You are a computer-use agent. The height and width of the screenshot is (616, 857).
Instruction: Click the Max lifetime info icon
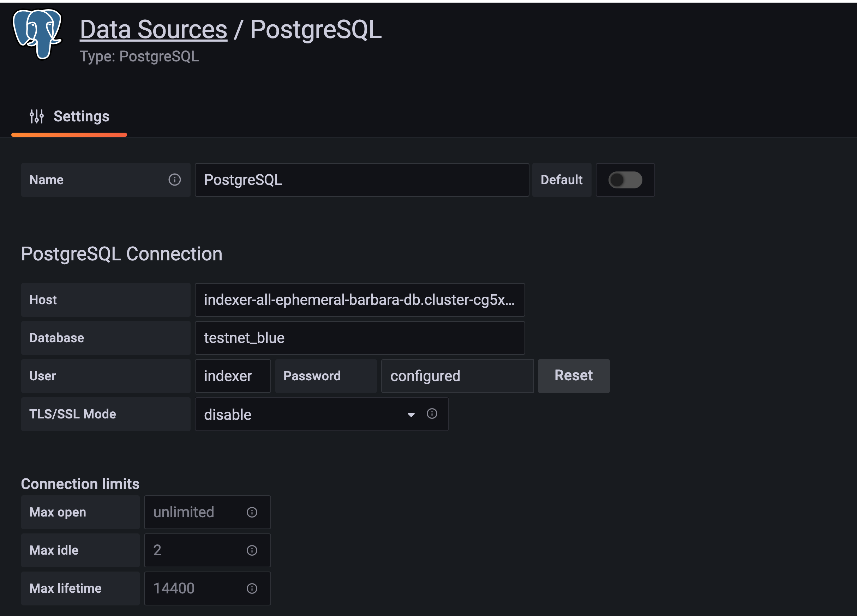coord(252,588)
